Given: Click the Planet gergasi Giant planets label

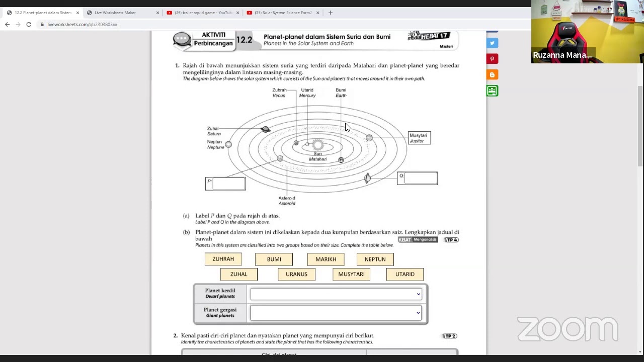Looking at the screenshot, I should click(220, 313).
